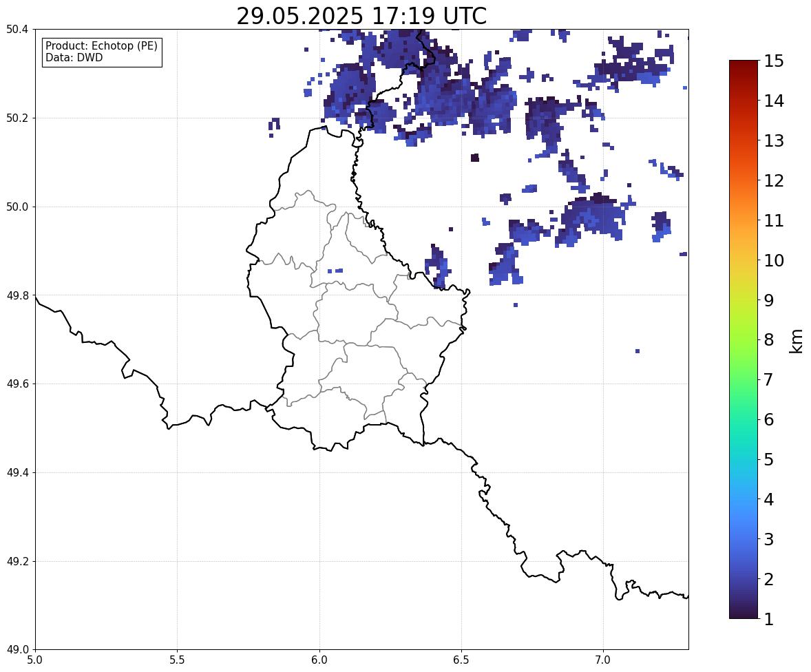Click the colorbar tick label 12

click(774, 180)
